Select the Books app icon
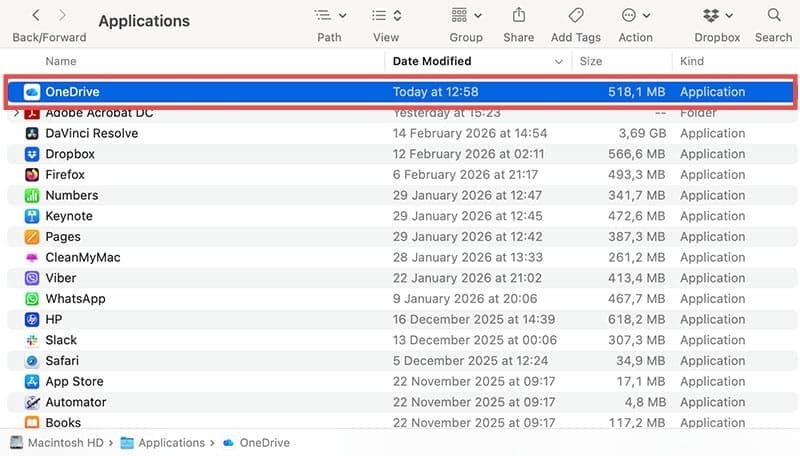The image size is (800, 456). (32, 423)
